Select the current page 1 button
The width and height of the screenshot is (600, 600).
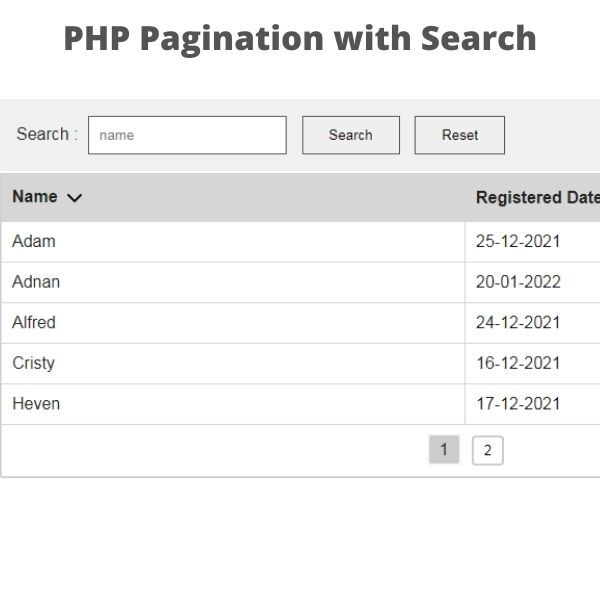click(444, 450)
